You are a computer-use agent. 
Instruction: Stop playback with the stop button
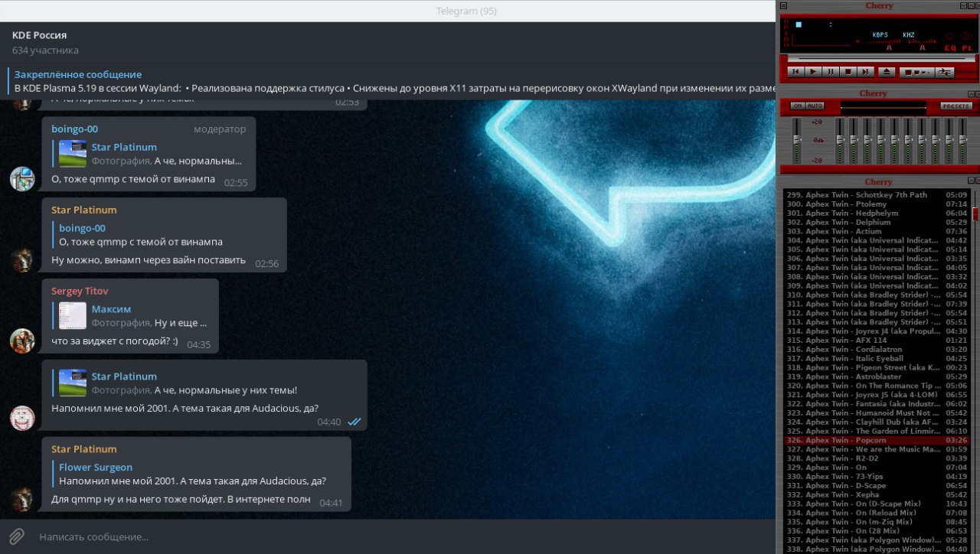848,71
